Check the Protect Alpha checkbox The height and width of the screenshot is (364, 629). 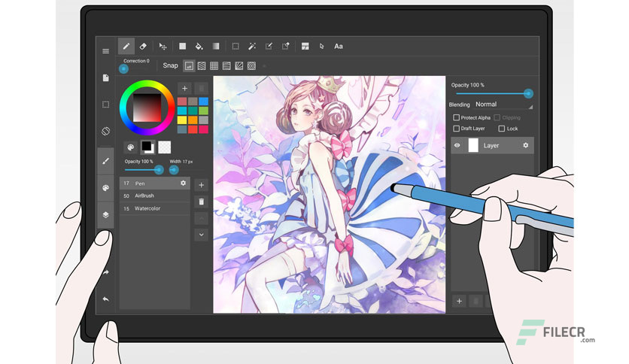pyautogui.click(x=456, y=117)
